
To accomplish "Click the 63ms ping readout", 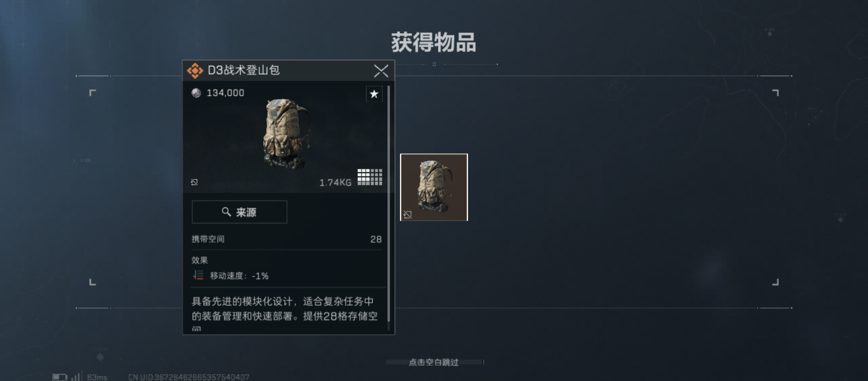I will click(97, 377).
